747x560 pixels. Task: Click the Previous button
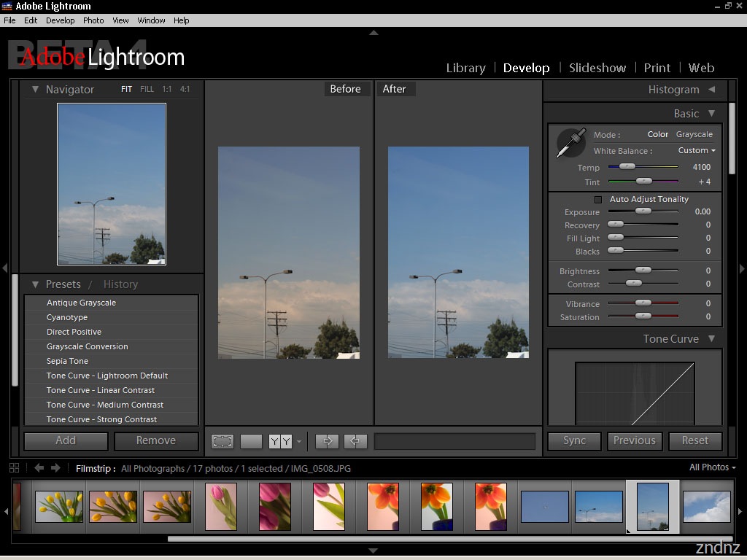(x=635, y=441)
